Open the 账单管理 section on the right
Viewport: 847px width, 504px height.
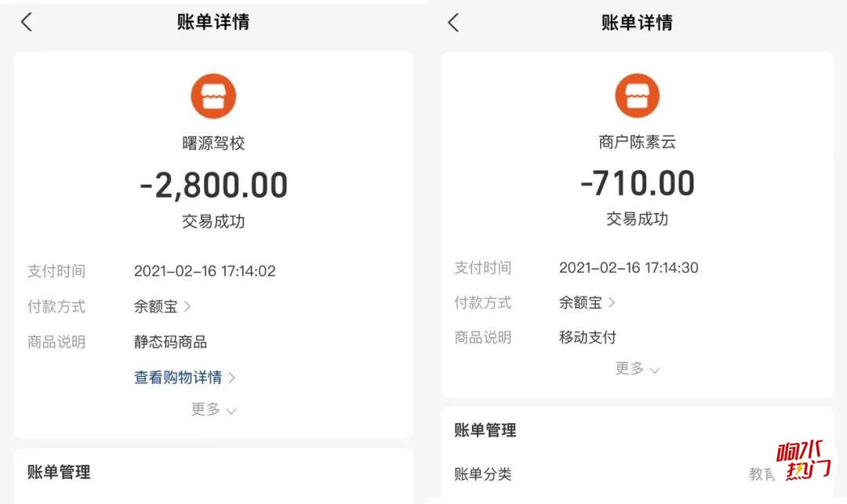point(485,430)
